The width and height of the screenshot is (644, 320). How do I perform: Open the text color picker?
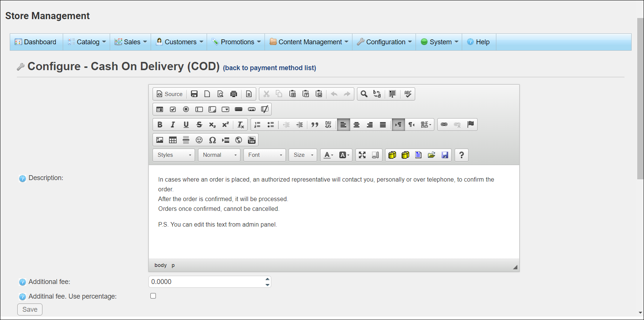(328, 155)
